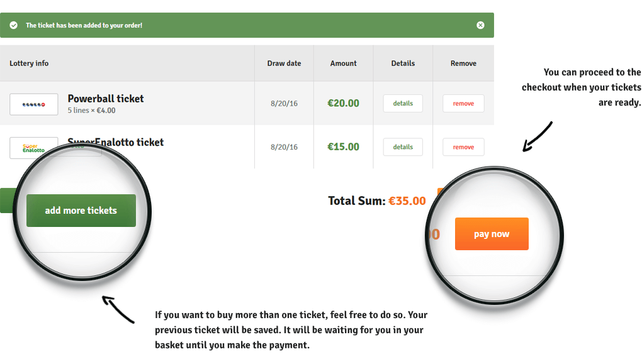
Task: Click the Powerball ticket title
Action: coord(106,99)
